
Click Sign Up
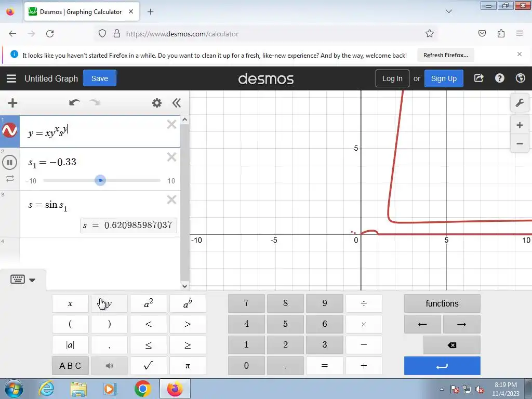coord(444,78)
